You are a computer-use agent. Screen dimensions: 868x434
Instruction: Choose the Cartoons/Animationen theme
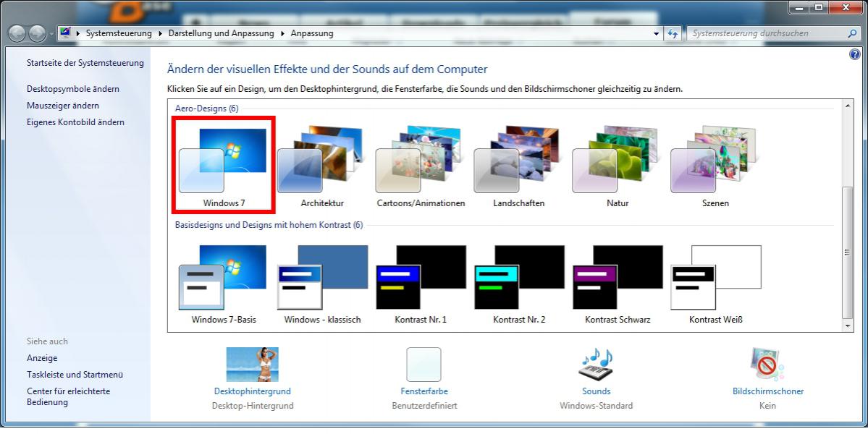pos(421,167)
